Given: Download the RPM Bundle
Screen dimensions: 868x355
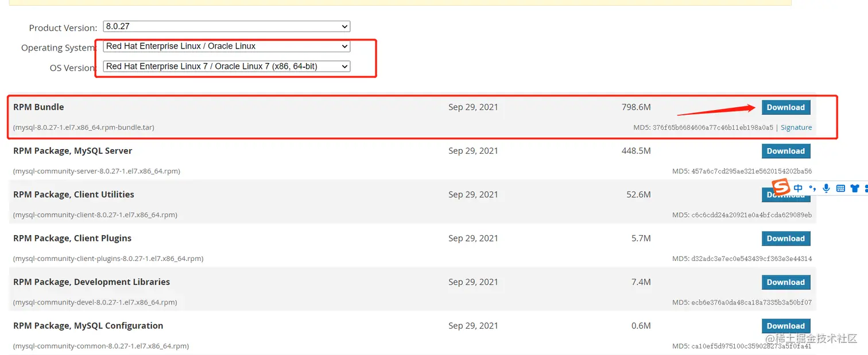Looking at the screenshot, I should (786, 107).
